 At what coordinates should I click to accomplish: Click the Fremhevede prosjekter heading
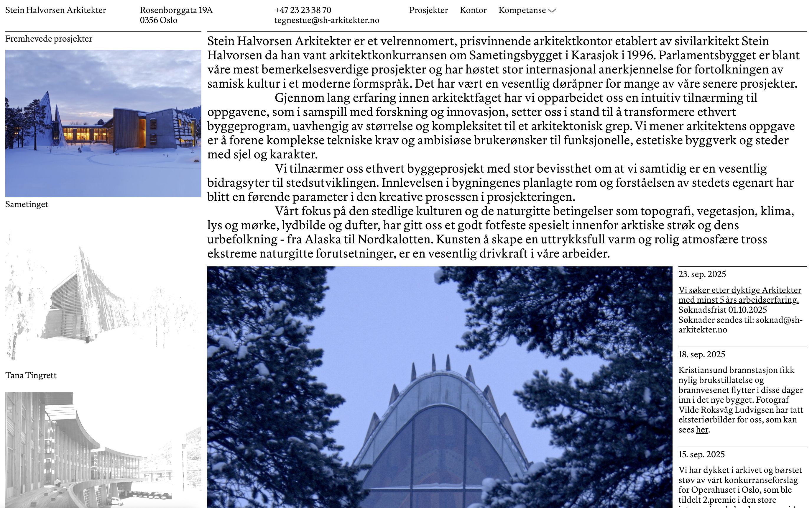49,39
